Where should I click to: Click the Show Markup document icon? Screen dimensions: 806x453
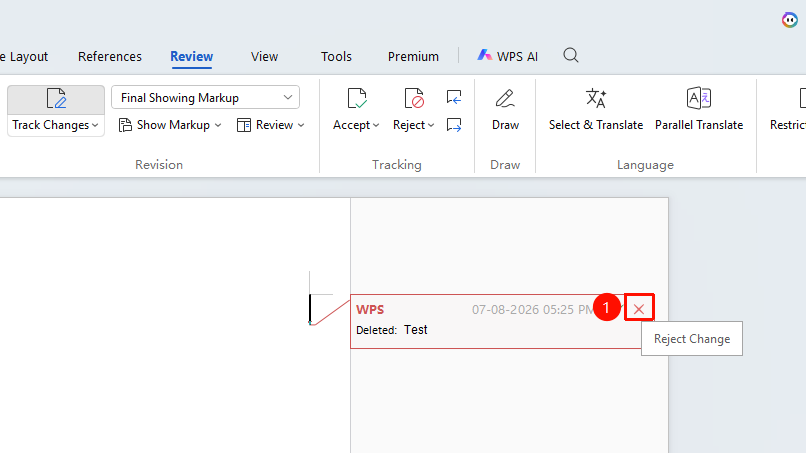(125, 125)
